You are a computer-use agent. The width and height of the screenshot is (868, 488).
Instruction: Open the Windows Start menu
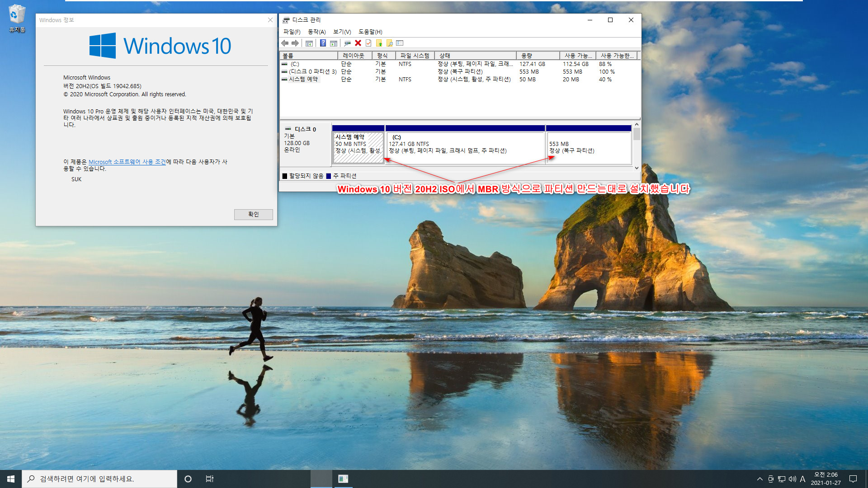(x=11, y=479)
